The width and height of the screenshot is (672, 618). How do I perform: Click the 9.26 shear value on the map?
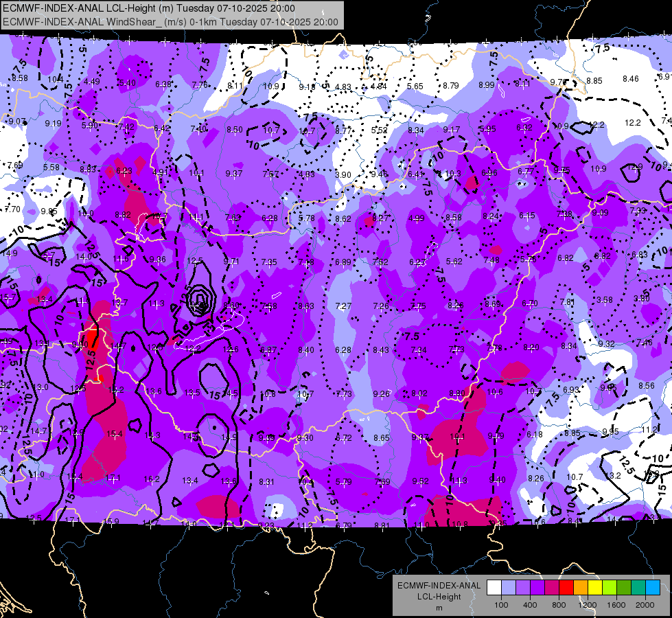[x=382, y=393]
